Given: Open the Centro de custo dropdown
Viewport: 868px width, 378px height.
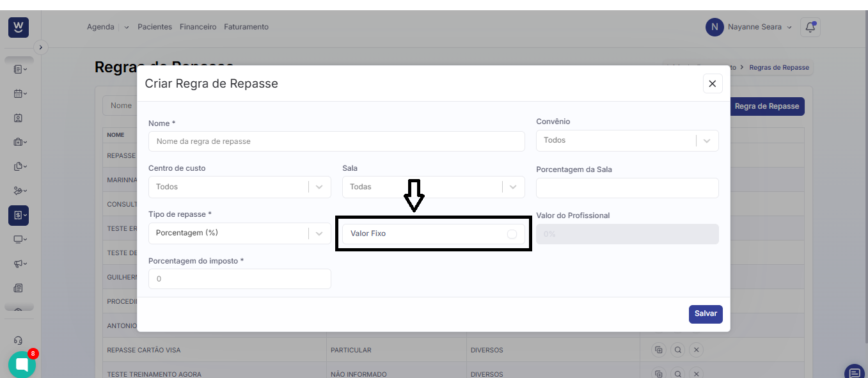Looking at the screenshot, I should pyautogui.click(x=240, y=187).
